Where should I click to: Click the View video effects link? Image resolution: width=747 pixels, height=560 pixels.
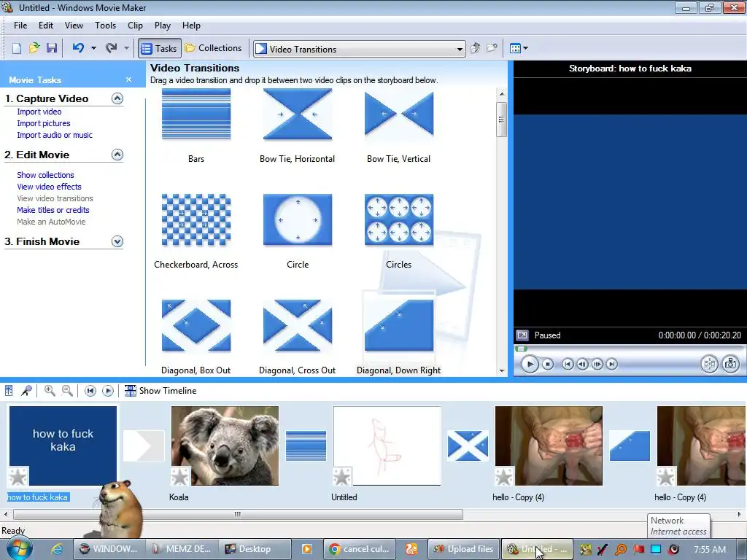pos(49,187)
